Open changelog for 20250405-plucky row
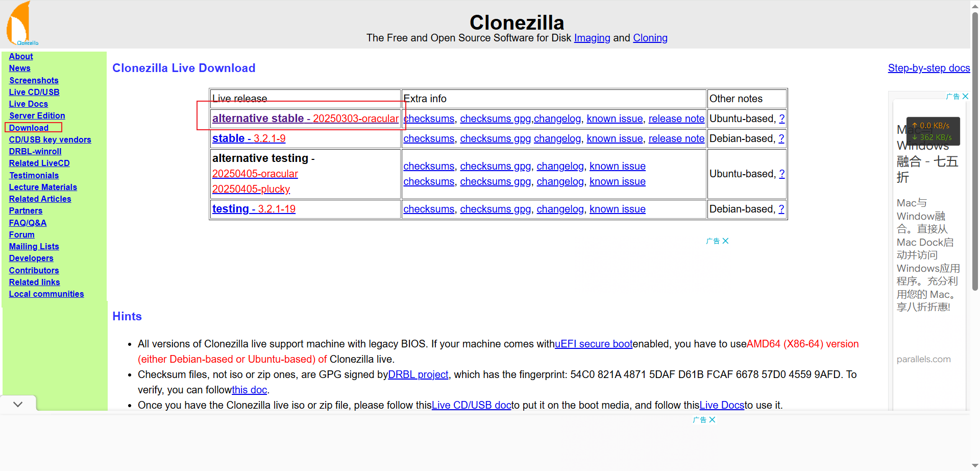980x471 pixels. point(560,181)
